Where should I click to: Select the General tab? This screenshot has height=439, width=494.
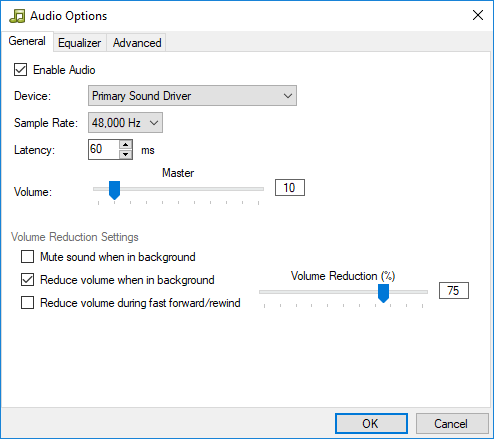[27, 41]
